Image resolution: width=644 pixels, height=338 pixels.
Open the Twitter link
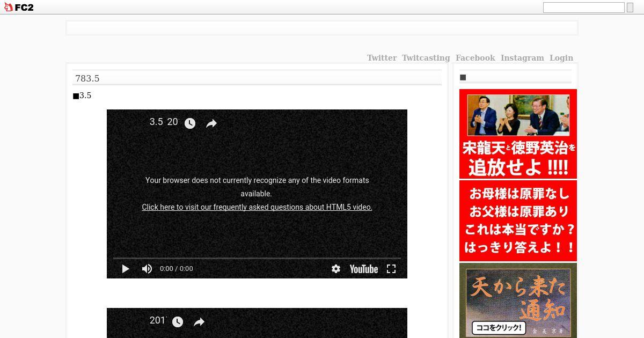click(382, 58)
